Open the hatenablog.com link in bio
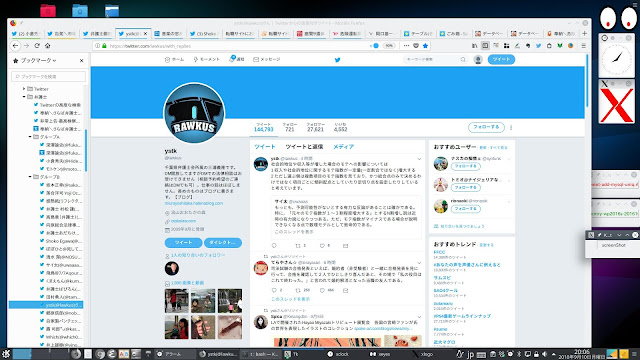 click(194, 203)
